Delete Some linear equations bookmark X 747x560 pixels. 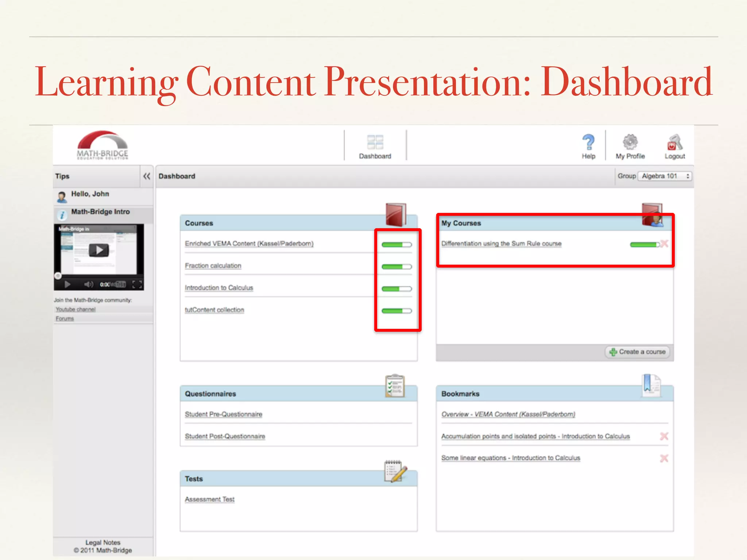coord(664,458)
